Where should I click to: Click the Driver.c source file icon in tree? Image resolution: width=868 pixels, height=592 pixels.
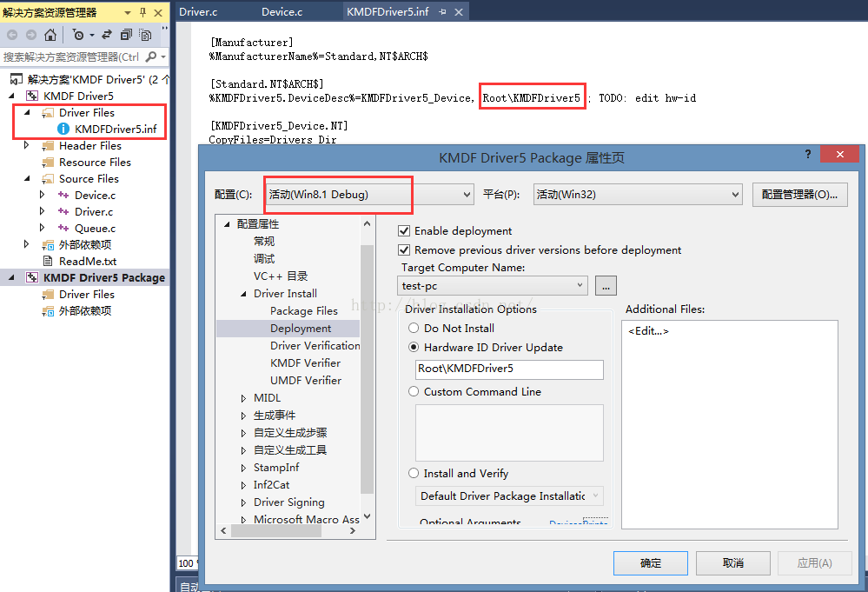coord(63,211)
